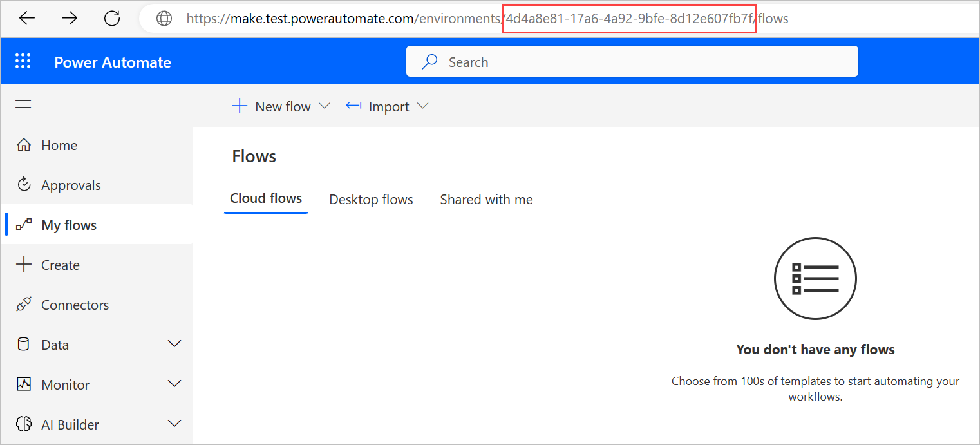Click the My flows icon
980x445 pixels.
point(24,225)
